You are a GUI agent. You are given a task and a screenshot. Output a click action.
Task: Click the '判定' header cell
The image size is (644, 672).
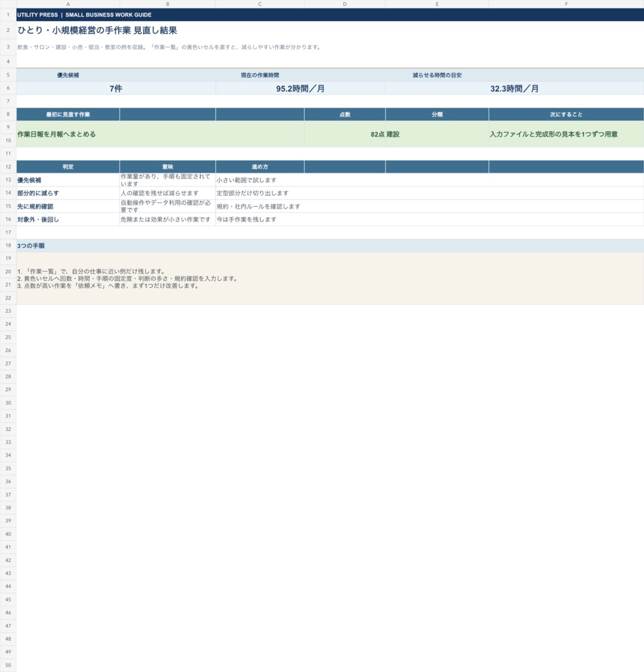point(68,167)
